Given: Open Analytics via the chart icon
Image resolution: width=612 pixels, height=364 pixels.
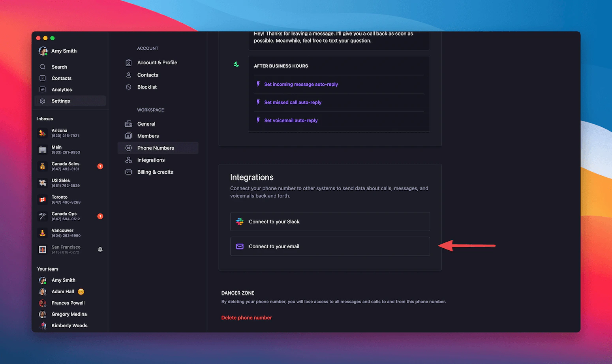Looking at the screenshot, I should pos(43,89).
